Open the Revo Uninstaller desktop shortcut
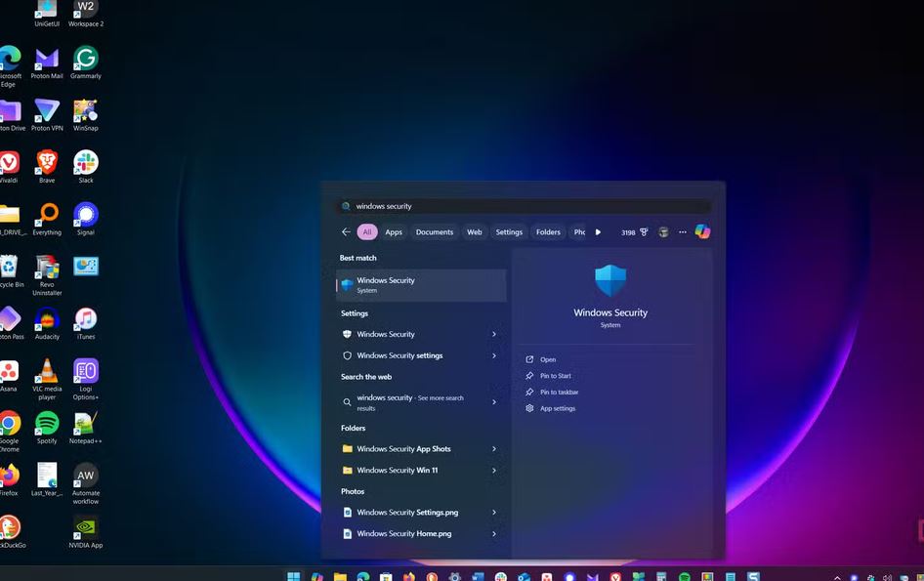Screen dimensions: 924x581 click(x=47, y=275)
